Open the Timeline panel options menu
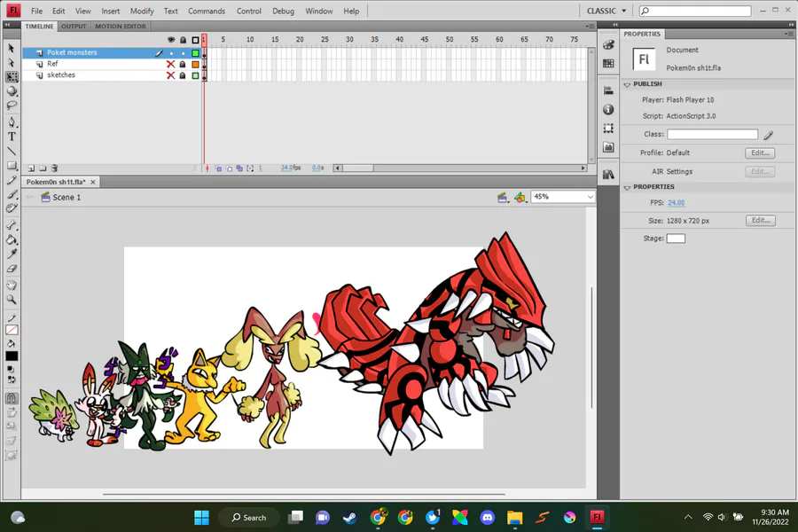This screenshot has height=532, width=798. (589, 26)
